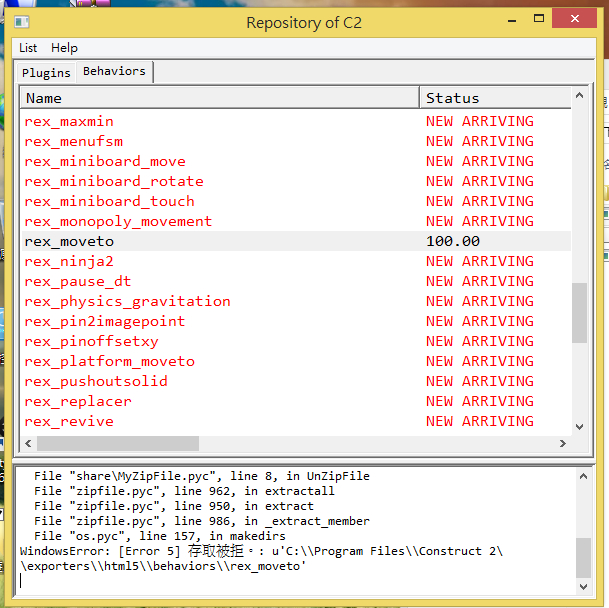Click the Repository of C2 window icon
Viewport: 609px width, 608px height.
(22, 22)
